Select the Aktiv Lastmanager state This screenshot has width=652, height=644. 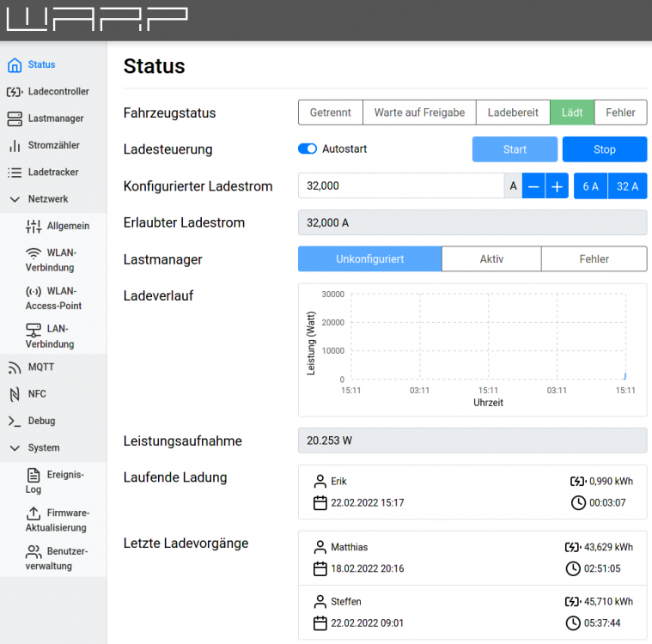coord(491,259)
